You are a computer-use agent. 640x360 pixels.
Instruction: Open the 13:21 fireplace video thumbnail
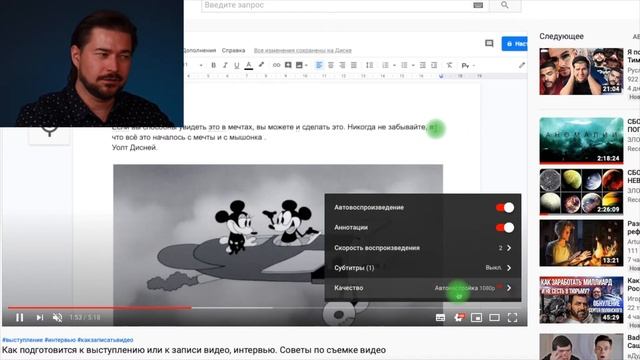[x=581, y=243]
